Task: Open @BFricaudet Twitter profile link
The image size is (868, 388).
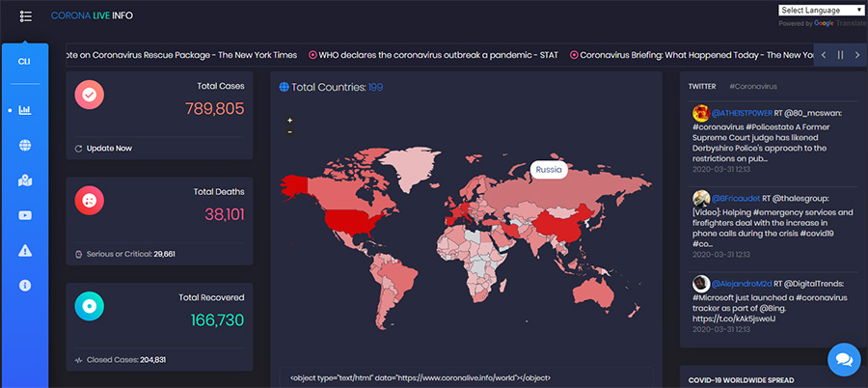Action: click(x=736, y=198)
